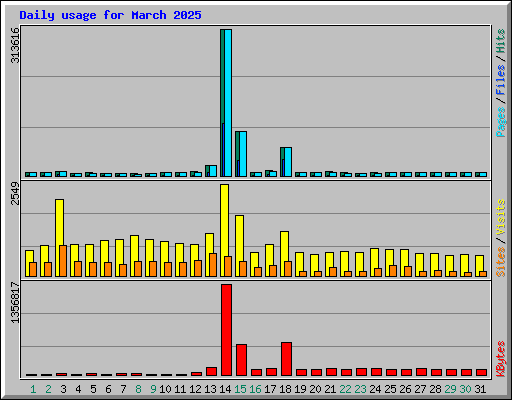Click the 2549 axis value label
Image resolution: width=512 pixels, height=400 pixels.
tap(15, 193)
